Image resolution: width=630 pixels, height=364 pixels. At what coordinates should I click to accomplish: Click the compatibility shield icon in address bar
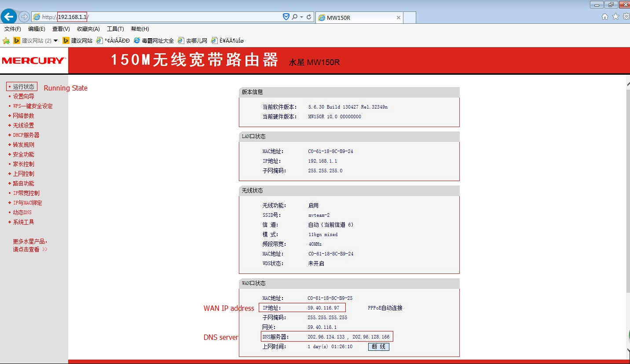click(286, 17)
